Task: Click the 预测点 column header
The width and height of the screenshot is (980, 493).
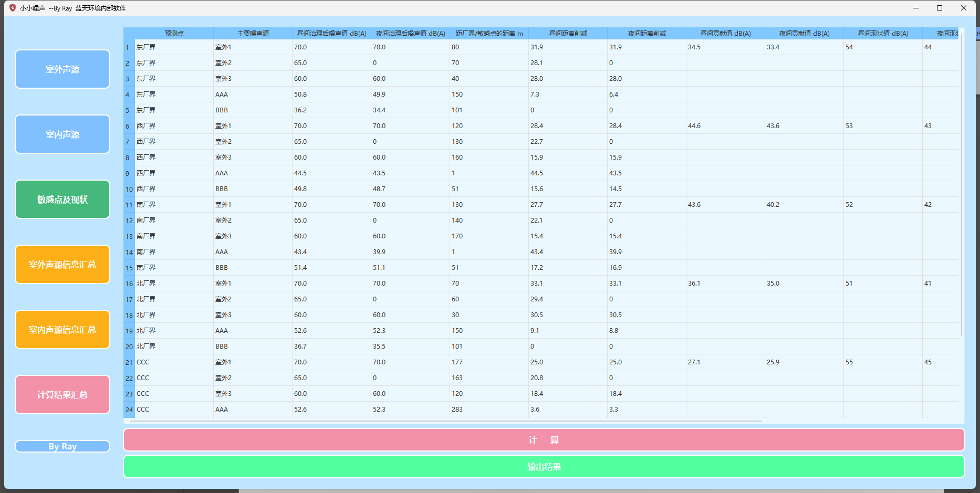Action: pos(174,33)
